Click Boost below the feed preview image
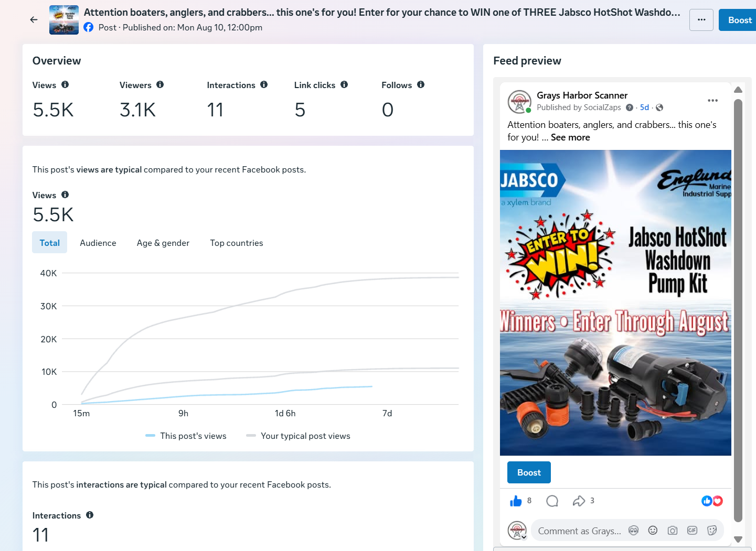 pyautogui.click(x=529, y=472)
